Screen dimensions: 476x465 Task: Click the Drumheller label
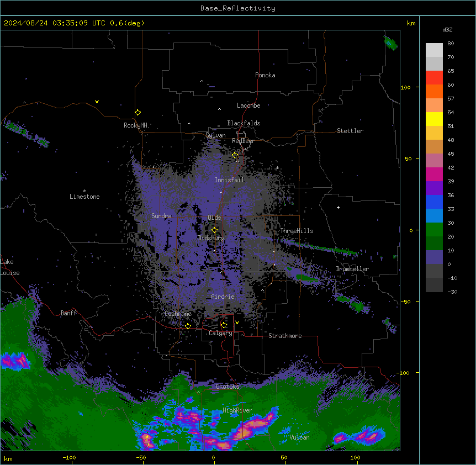coord(352,269)
